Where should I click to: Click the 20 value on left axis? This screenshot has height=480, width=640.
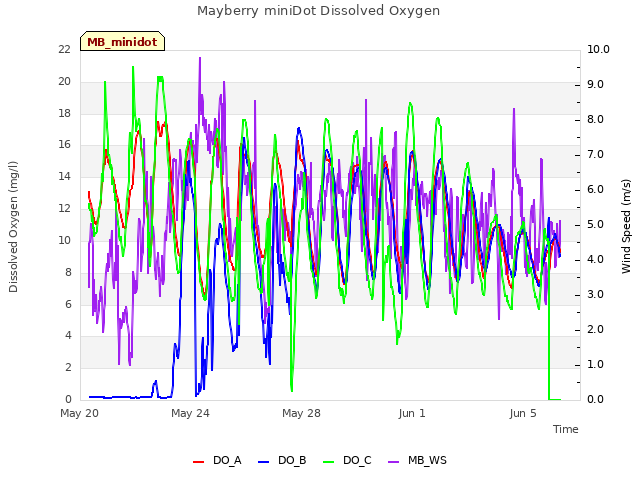tap(64, 81)
